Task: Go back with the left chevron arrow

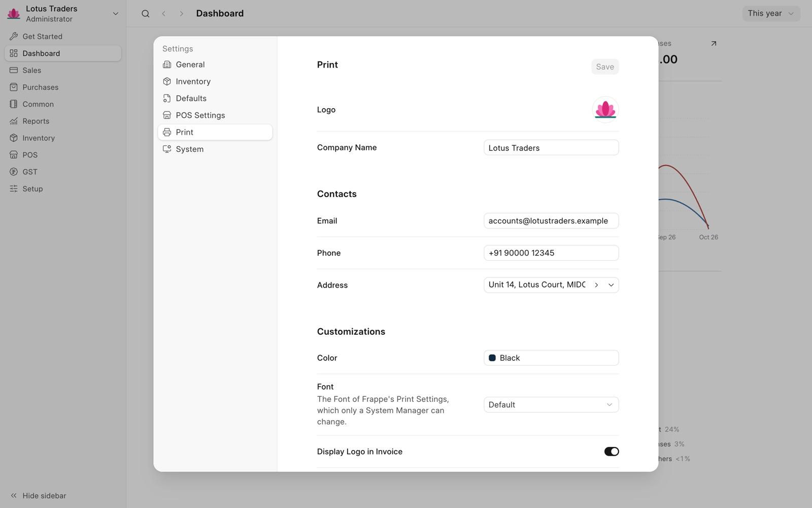Action: (163, 14)
